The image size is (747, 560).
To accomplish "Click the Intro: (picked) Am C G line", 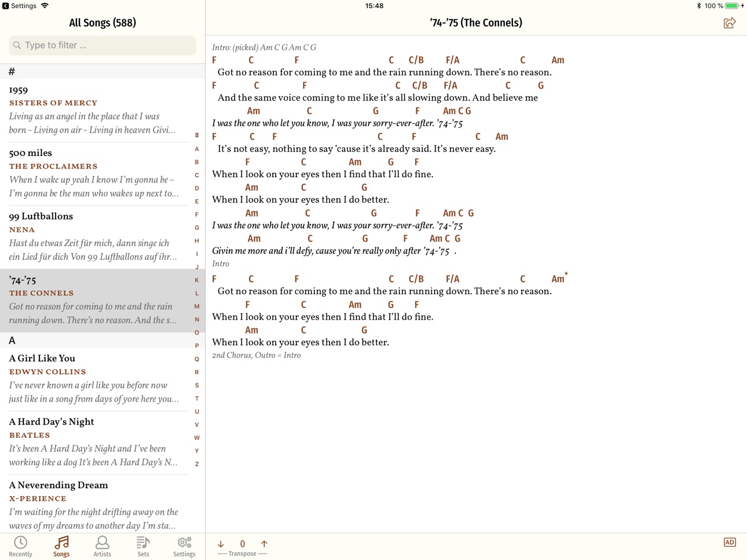I will 264,47.
